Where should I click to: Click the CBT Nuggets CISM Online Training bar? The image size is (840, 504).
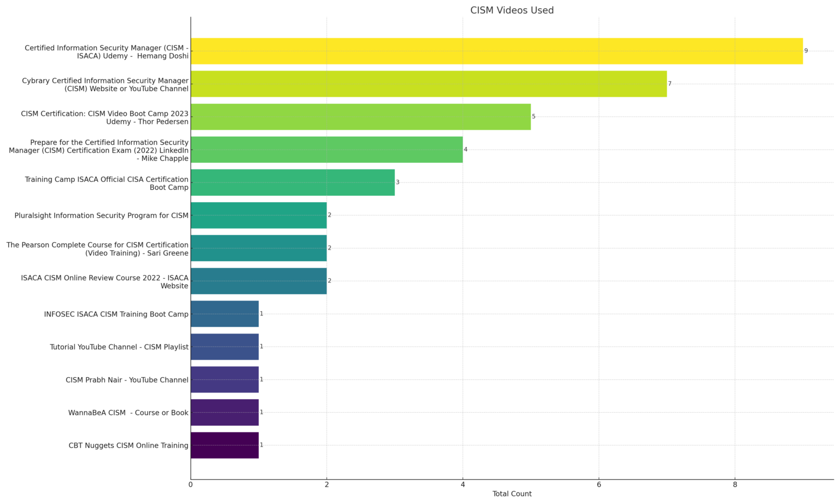coord(224,446)
